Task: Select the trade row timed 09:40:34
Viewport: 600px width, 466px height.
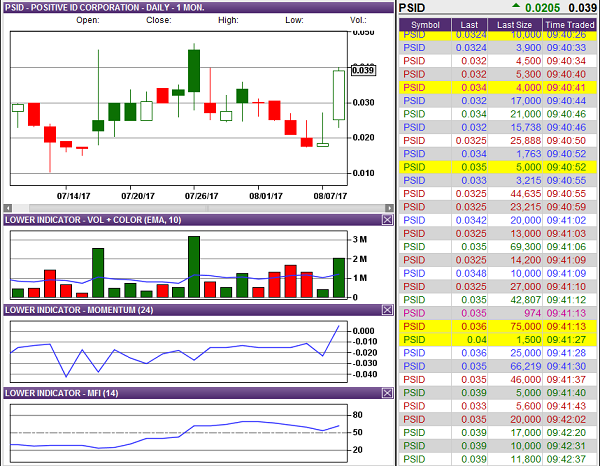Action: pos(497,61)
